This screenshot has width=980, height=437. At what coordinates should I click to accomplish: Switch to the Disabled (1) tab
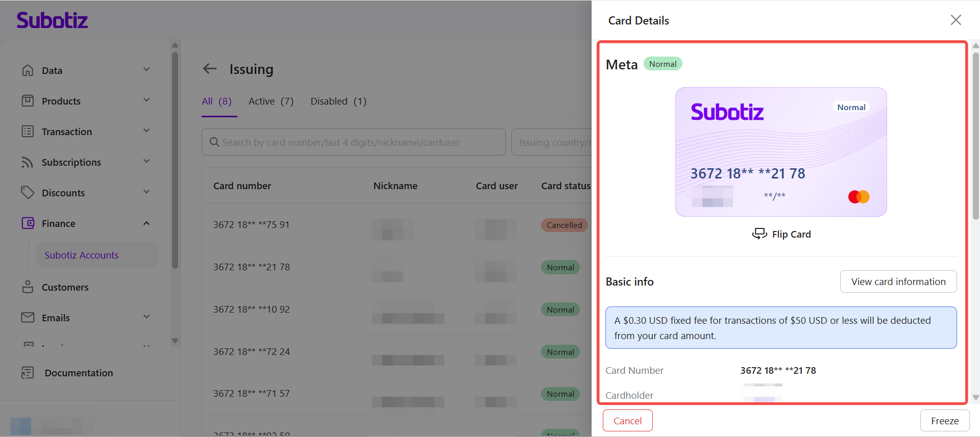coord(338,101)
